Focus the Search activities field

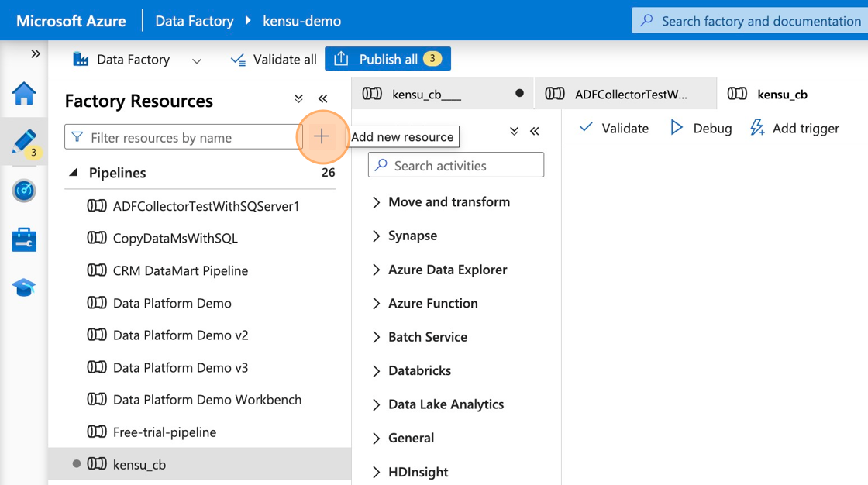456,165
